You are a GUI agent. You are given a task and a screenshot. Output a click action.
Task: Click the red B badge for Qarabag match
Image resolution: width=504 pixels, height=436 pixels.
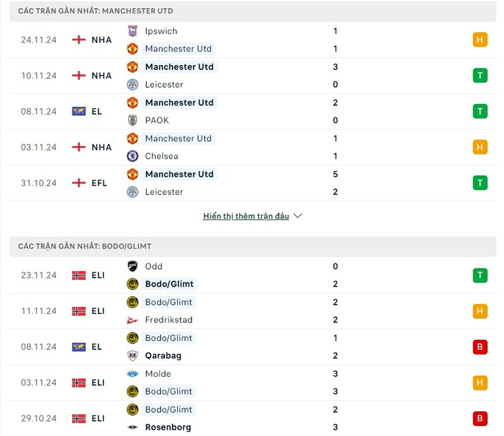480,347
